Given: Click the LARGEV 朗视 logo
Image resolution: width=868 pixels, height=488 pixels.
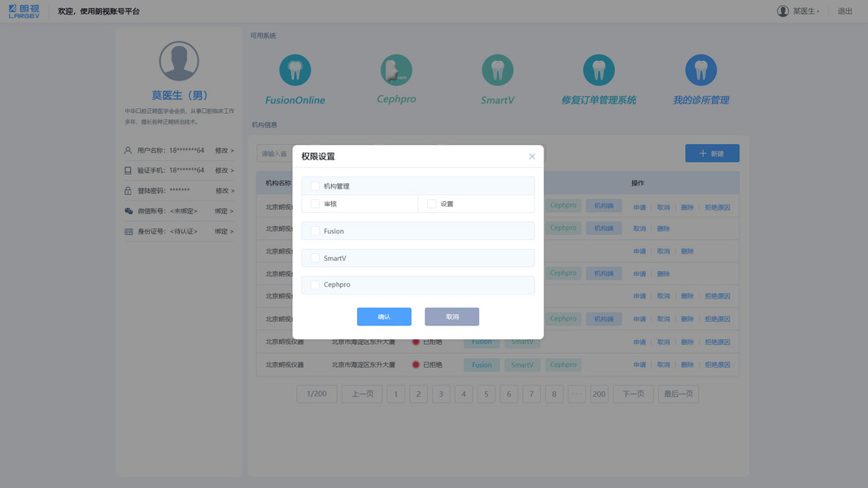Looking at the screenshot, I should pyautogui.click(x=24, y=11).
